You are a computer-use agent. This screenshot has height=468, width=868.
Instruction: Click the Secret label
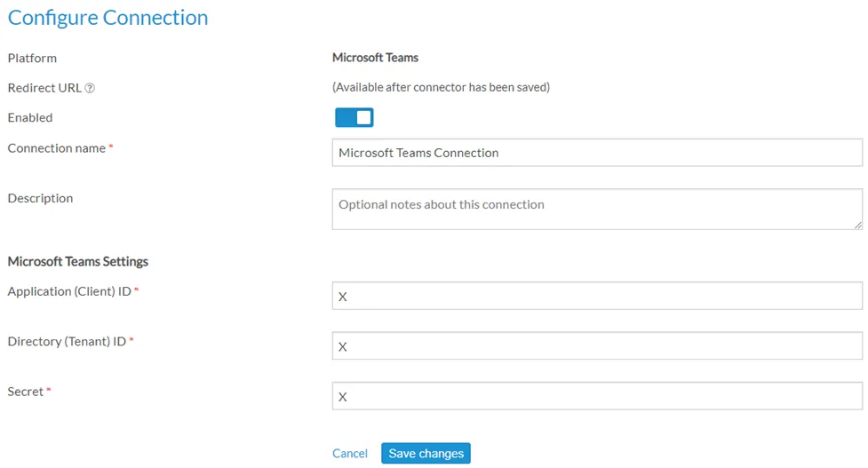pyautogui.click(x=26, y=392)
